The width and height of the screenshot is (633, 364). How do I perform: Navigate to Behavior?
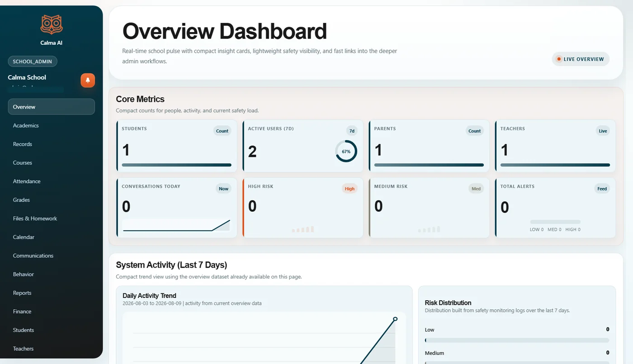51,274
